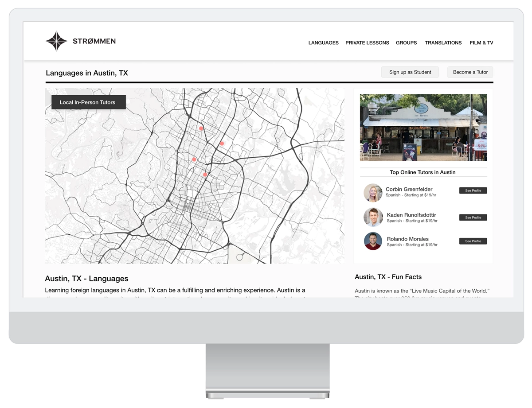532x408 pixels.
Task: See Profile for Corbin Greenfelder
Action: (x=473, y=190)
